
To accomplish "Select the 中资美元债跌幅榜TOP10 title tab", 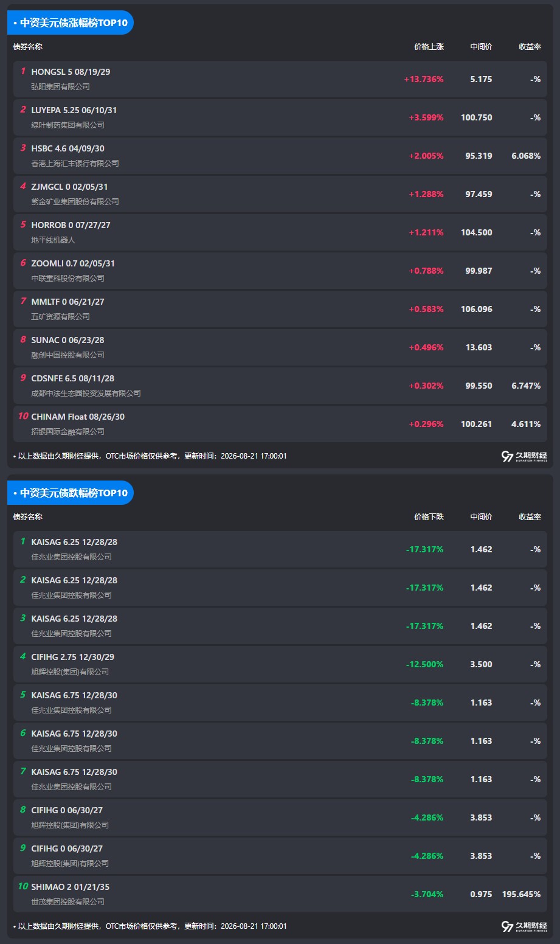I will (71, 493).
